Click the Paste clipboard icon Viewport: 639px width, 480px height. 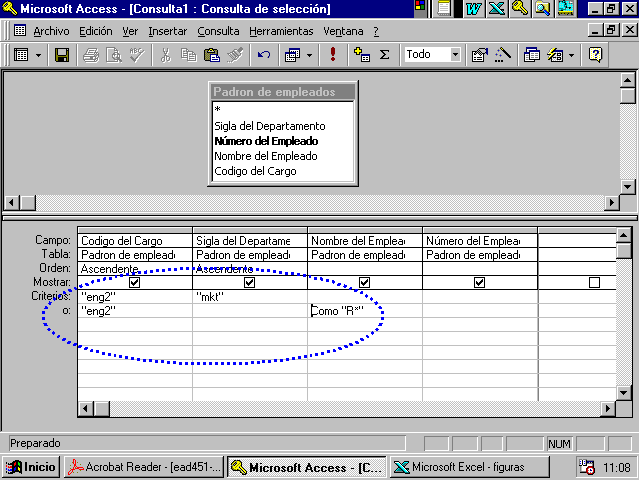coord(212,55)
